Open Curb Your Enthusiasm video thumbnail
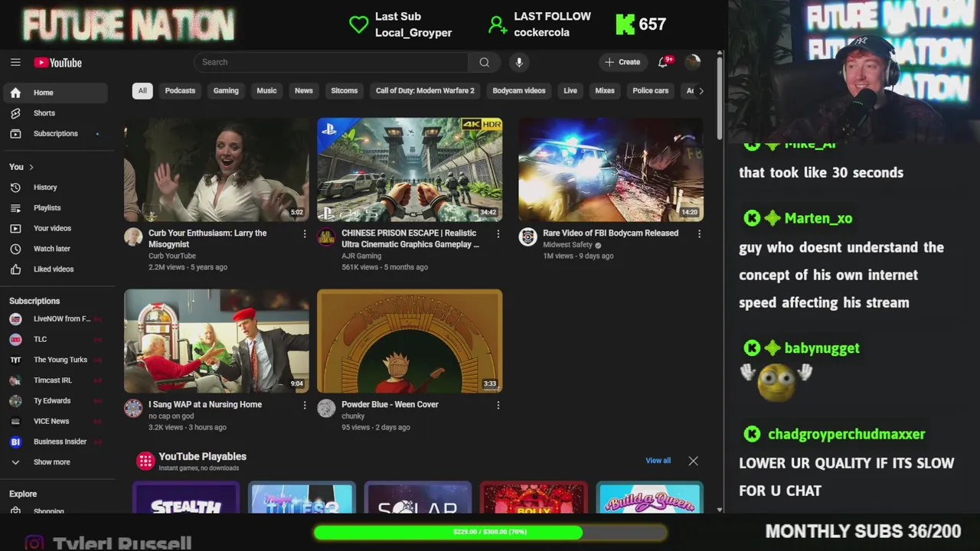The image size is (980, 551). pos(217,170)
